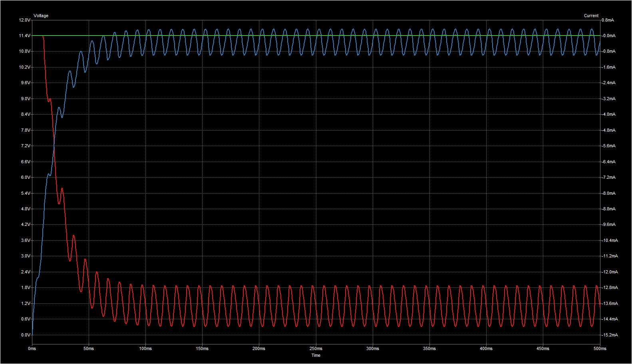Screen dimensions: 632x364
Task: Select the 3.0V voltage tick label
Action: pos(25,256)
